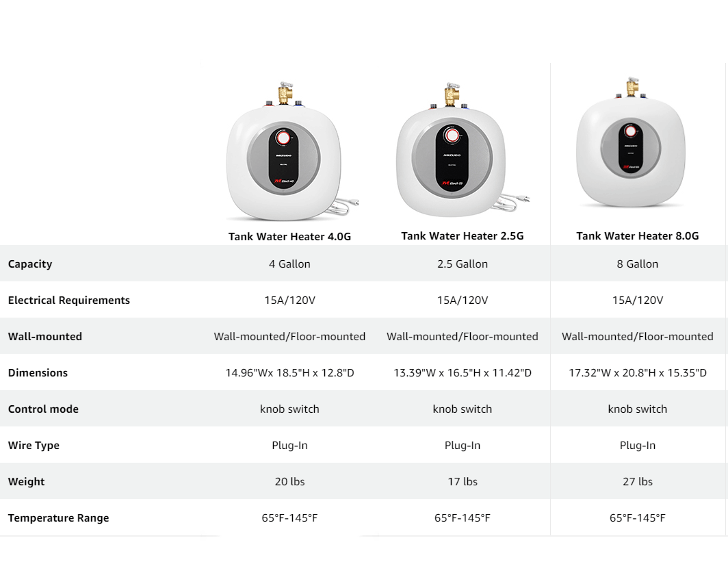
Task: Click the 4.0G water heater product image
Action: [291, 151]
